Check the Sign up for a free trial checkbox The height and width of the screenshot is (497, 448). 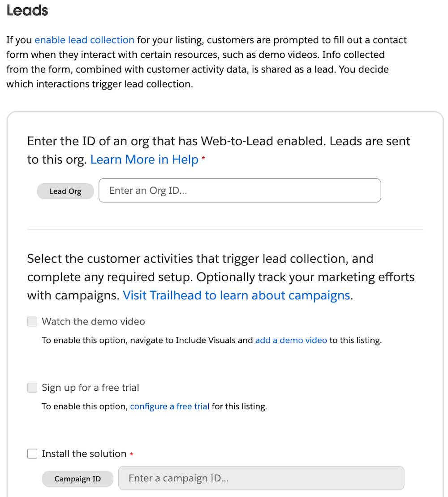(32, 388)
